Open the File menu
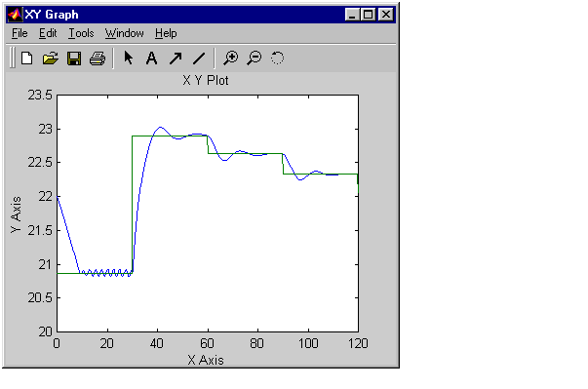This screenshot has height=389, width=588. 20,33
